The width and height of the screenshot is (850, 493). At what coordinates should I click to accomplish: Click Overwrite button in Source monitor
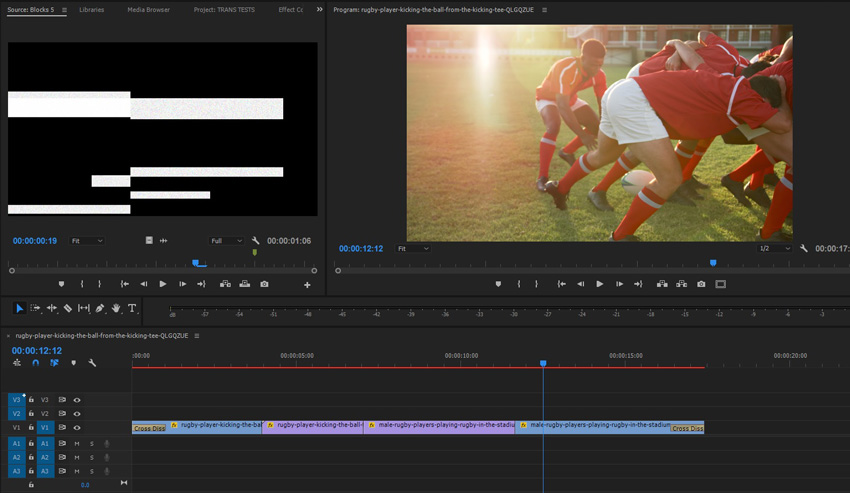[x=244, y=284]
